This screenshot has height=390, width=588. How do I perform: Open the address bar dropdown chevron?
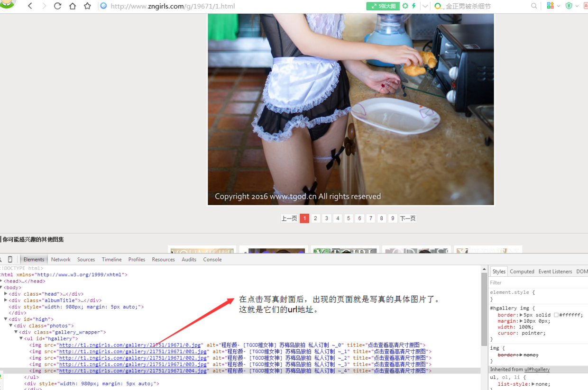(425, 6)
